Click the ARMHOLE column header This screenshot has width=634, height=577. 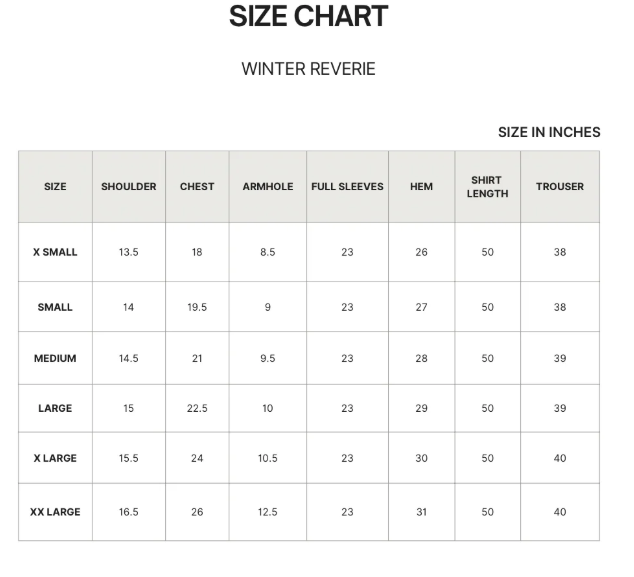[x=268, y=187]
